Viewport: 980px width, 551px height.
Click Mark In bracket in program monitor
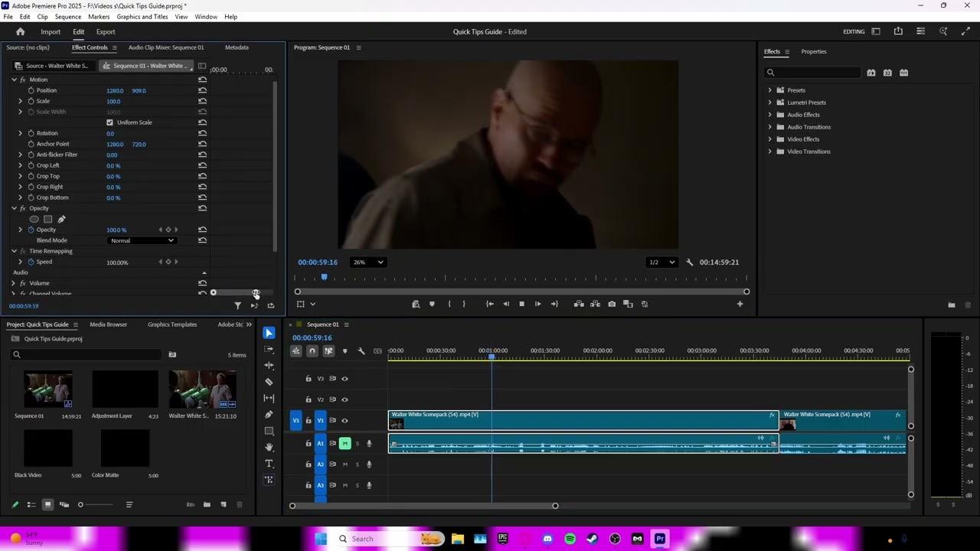click(449, 304)
